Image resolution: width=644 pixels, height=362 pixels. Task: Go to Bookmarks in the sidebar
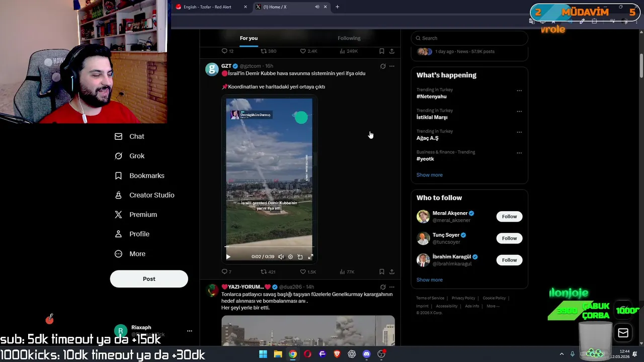click(139, 175)
